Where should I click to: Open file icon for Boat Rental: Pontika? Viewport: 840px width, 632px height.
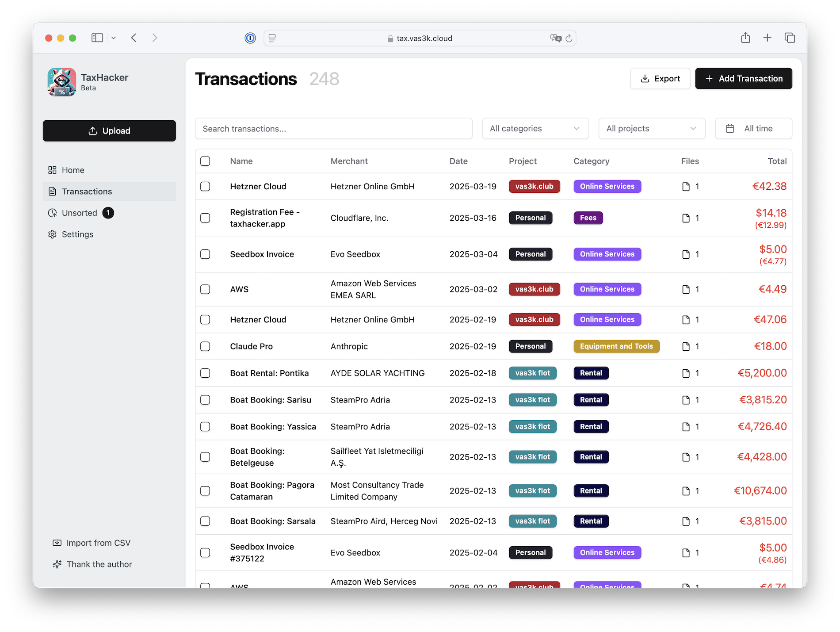point(686,373)
